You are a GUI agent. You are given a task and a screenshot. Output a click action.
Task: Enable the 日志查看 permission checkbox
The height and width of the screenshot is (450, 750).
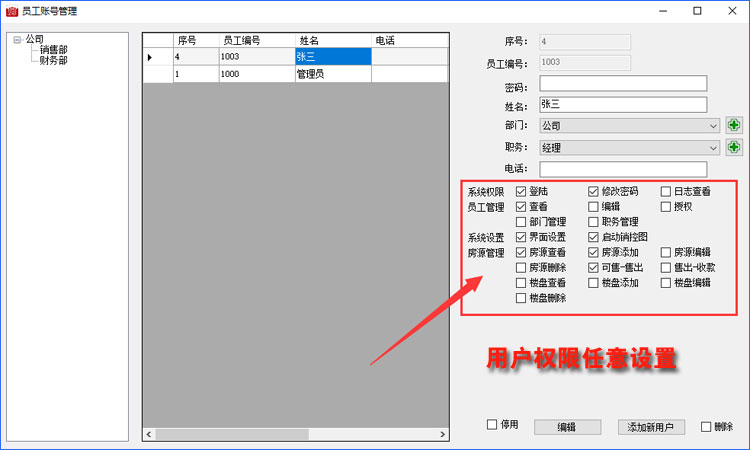click(x=666, y=191)
